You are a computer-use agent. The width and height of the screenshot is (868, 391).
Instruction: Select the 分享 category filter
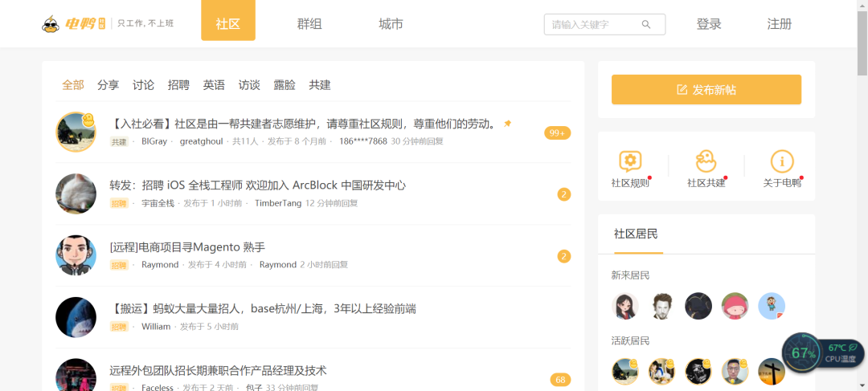click(x=108, y=84)
